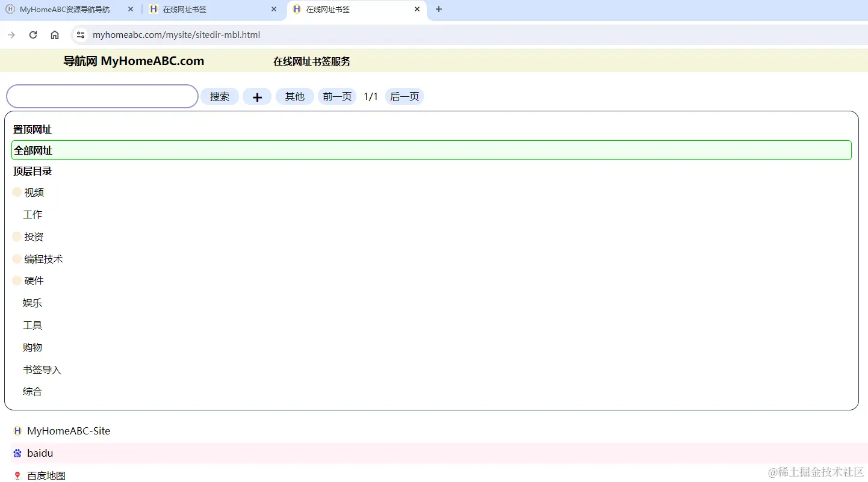Screen dimensions: 868x482
Task: Open the 娱乐 directory
Action: 33,303
